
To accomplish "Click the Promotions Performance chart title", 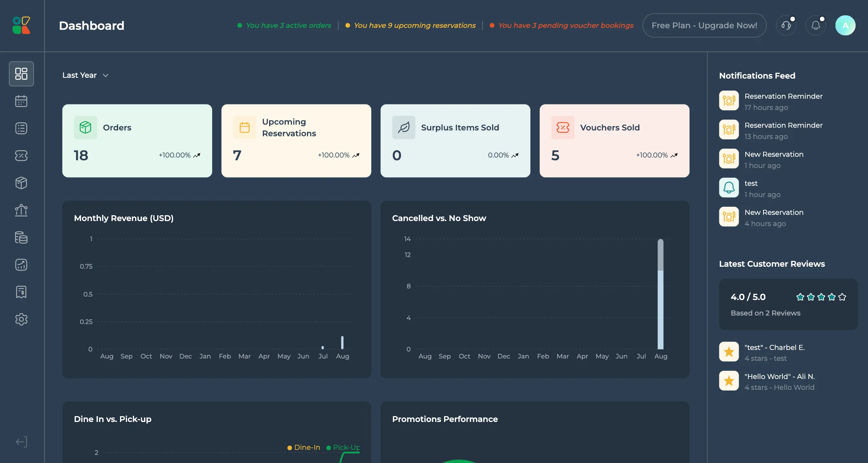I will pyautogui.click(x=445, y=419).
